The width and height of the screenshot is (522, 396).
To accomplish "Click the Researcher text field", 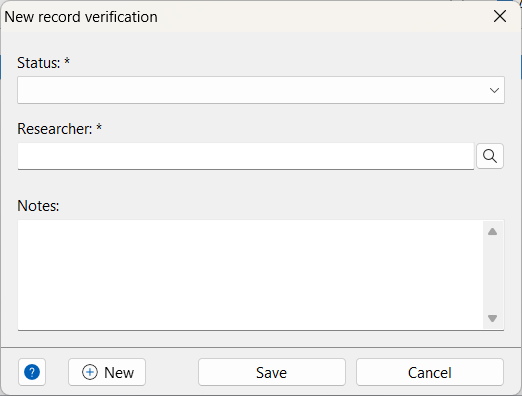I will [246, 156].
